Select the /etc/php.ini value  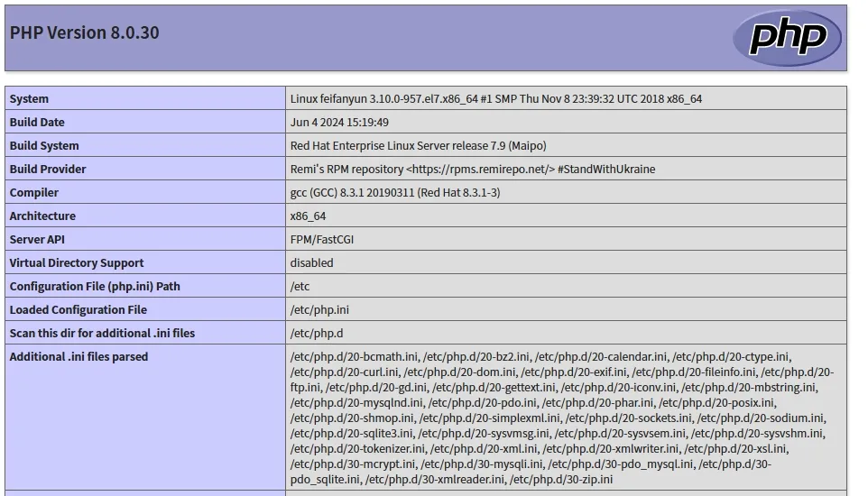pyautogui.click(x=319, y=309)
